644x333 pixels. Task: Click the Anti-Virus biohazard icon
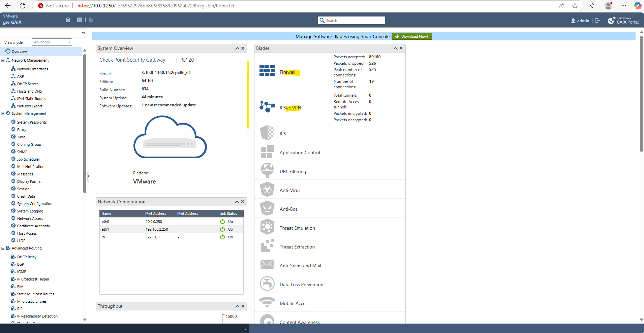(267, 189)
